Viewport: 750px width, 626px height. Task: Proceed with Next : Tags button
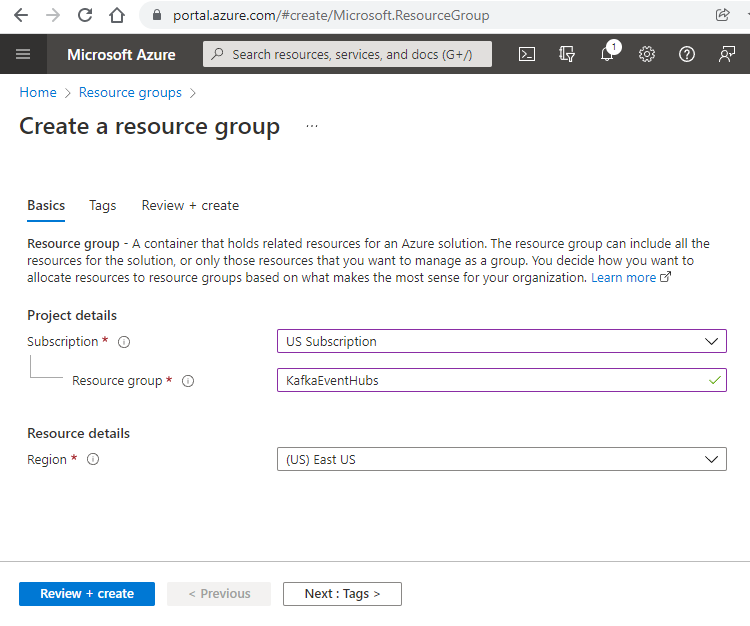tap(342, 594)
